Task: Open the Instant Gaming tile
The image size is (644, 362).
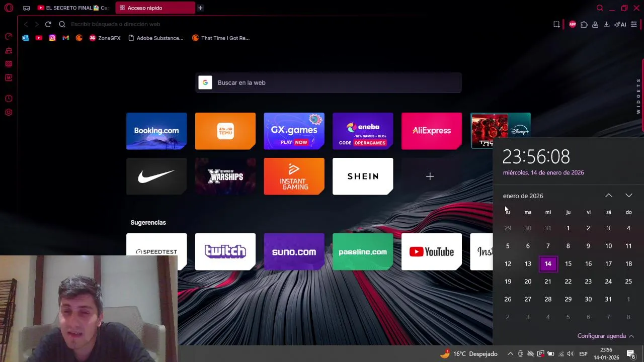Action: 294,176
